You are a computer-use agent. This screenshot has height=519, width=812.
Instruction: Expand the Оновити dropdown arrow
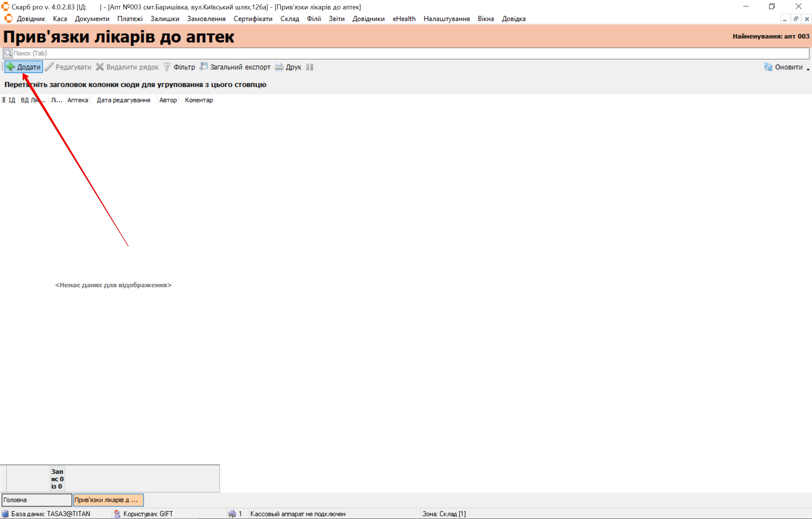pos(808,69)
